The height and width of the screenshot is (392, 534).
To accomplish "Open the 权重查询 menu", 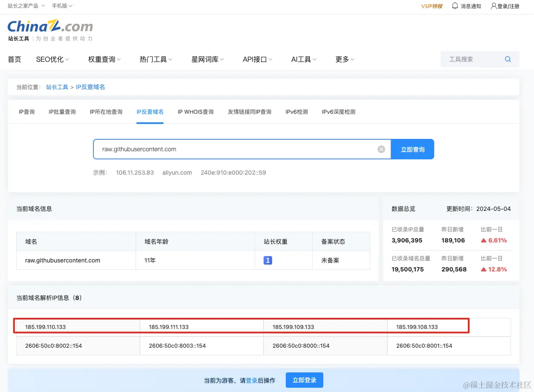I will [104, 59].
